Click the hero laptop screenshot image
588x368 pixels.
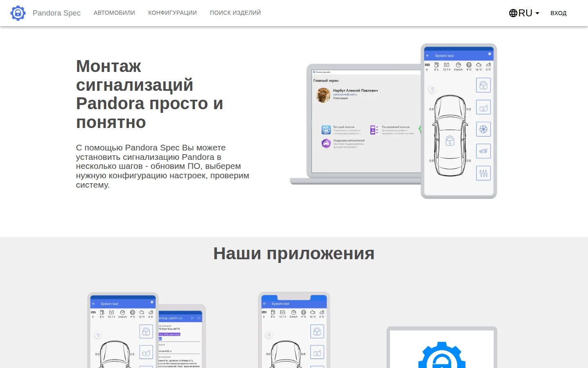click(x=355, y=124)
